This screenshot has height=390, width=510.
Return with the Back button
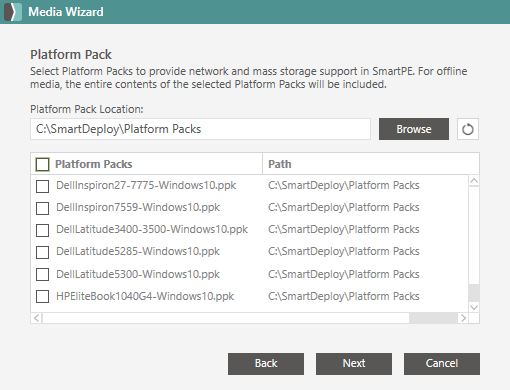point(266,364)
